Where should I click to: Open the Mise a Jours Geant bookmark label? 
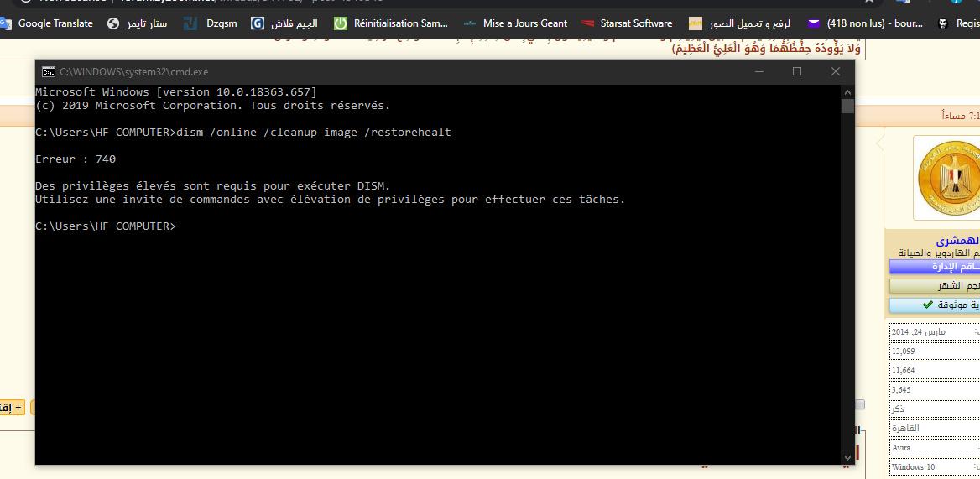(x=525, y=23)
